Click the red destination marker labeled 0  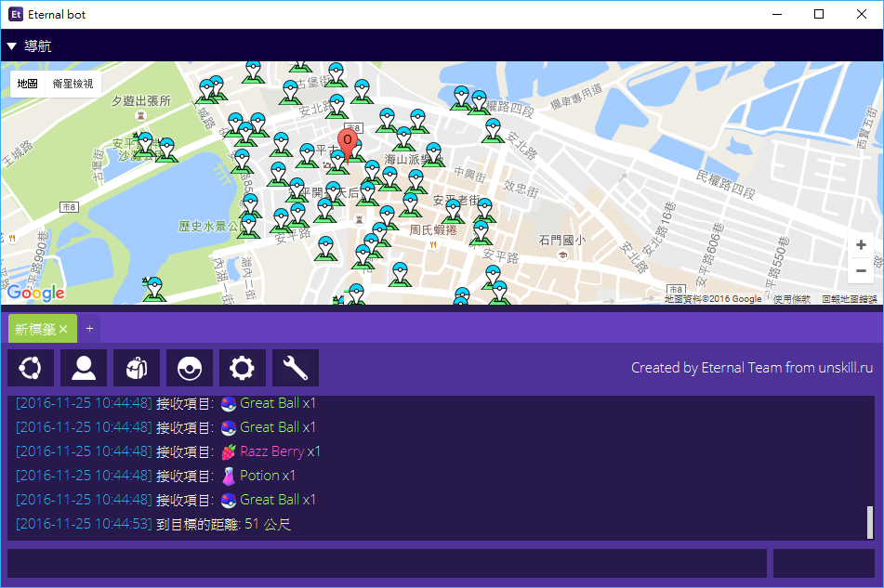[x=348, y=146]
